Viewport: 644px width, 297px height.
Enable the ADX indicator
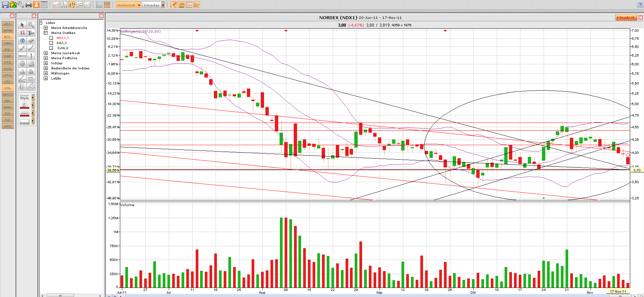click(8, 24)
